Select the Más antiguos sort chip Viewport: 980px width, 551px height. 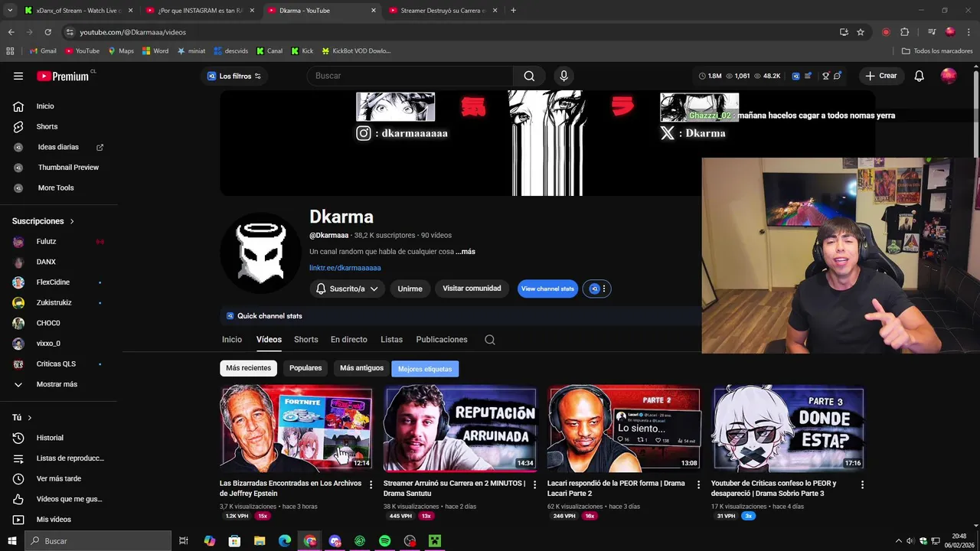coord(361,368)
